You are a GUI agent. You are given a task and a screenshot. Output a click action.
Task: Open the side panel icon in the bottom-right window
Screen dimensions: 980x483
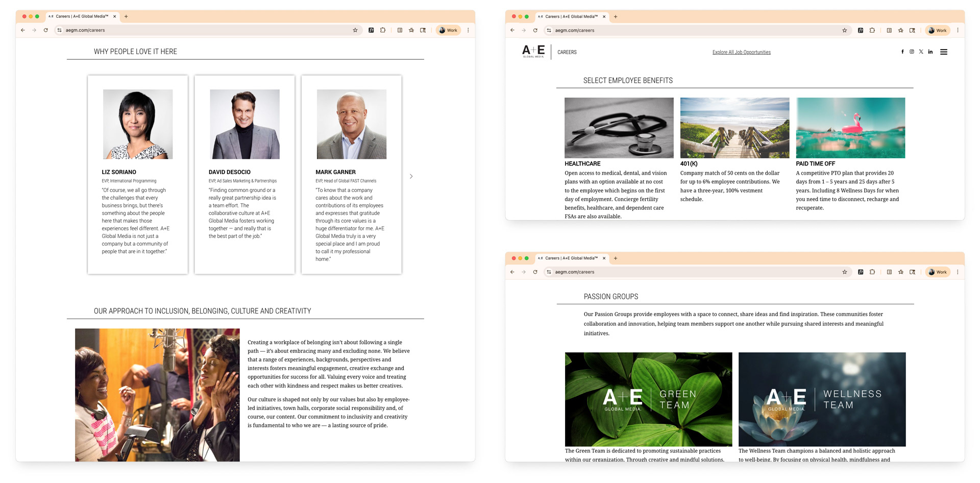click(913, 272)
